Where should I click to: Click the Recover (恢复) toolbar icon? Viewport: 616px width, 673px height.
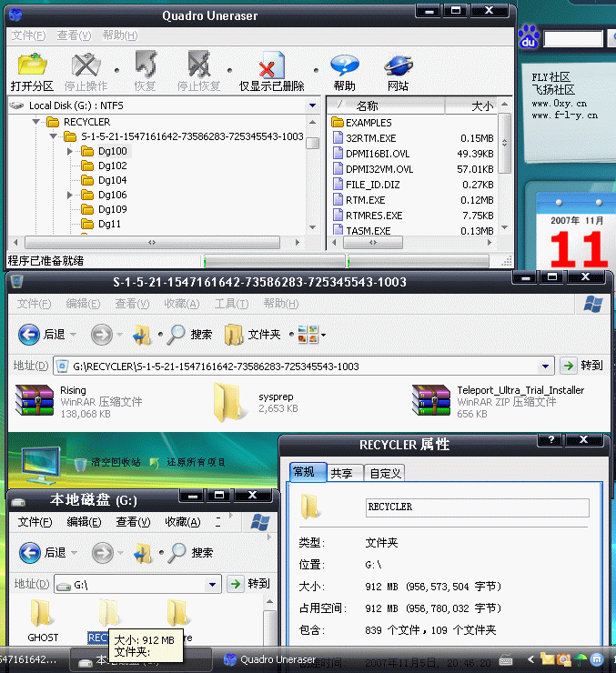(146, 65)
